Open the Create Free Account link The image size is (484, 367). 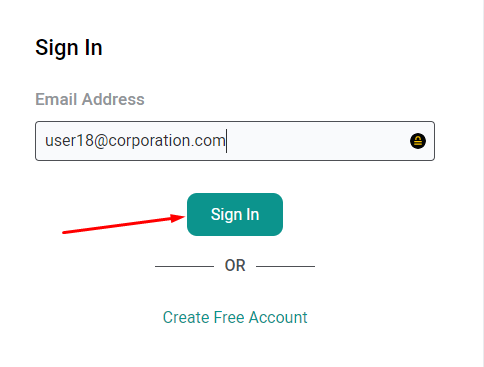[235, 317]
